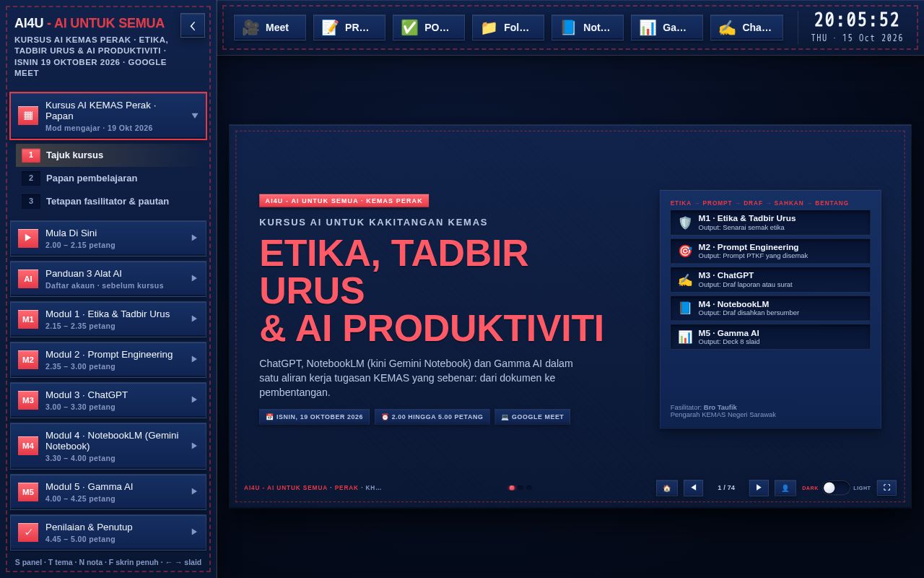Go to the home slide icon

667,488
